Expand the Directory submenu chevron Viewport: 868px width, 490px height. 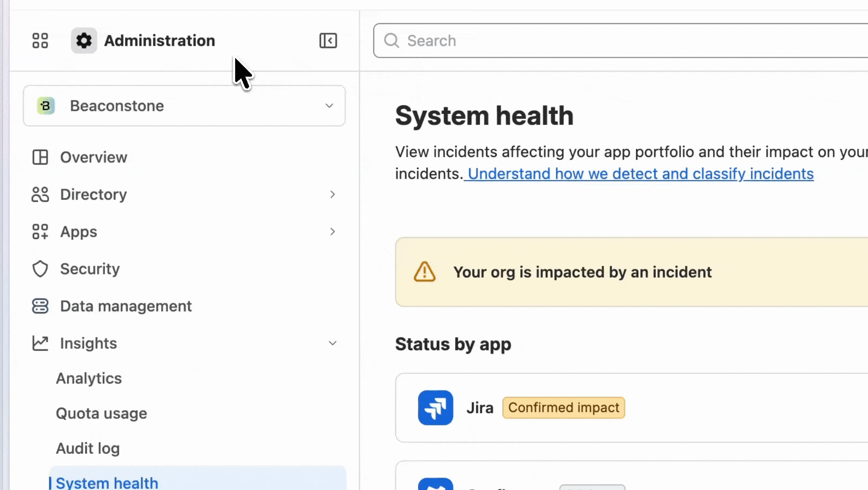click(332, 195)
